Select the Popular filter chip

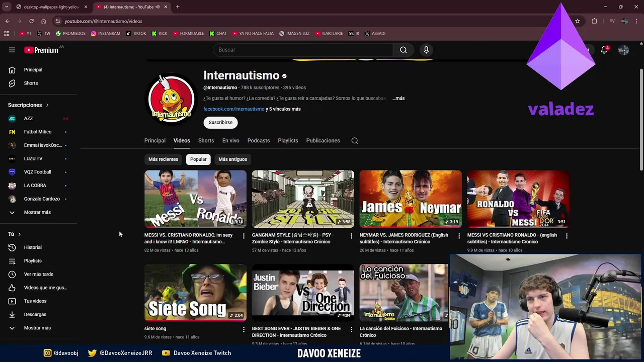tap(198, 159)
